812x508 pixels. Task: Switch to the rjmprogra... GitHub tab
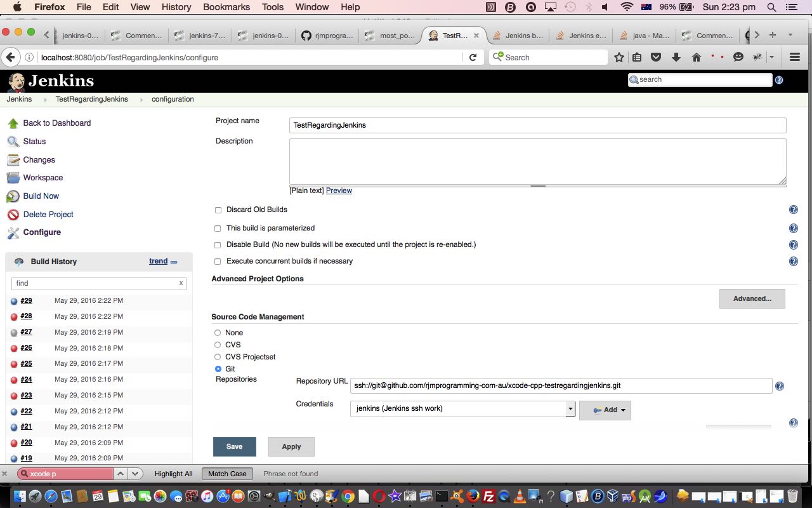coord(327,36)
